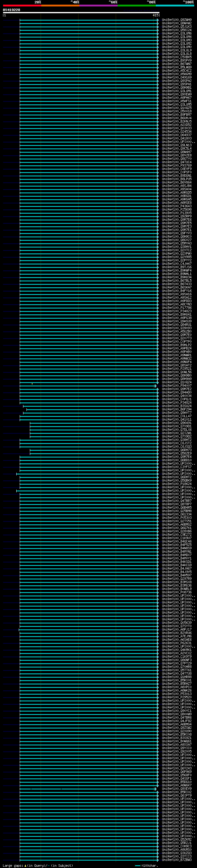The height and width of the screenshot is (868, 197).
Task: Select the UniRef100_B3SU24 label
Action: pyautogui.click(x=177, y=406)
